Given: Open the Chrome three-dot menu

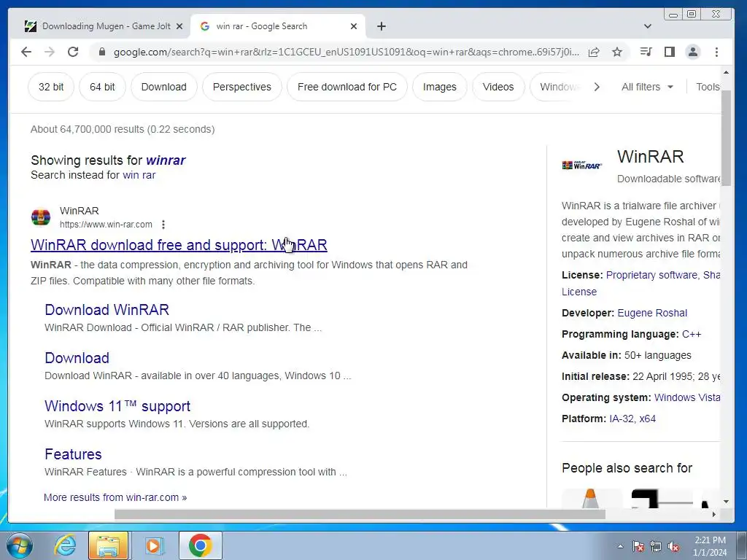Looking at the screenshot, I should click(x=716, y=52).
